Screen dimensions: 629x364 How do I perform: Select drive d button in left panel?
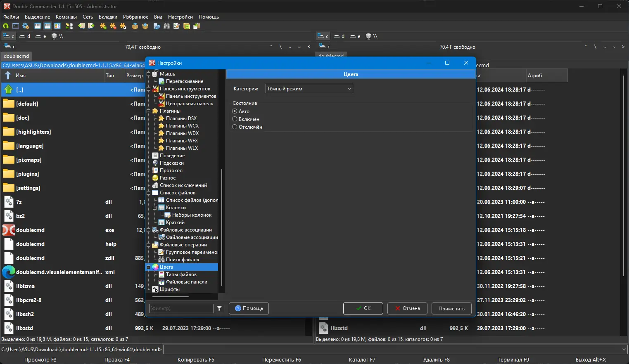[x=25, y=36]
